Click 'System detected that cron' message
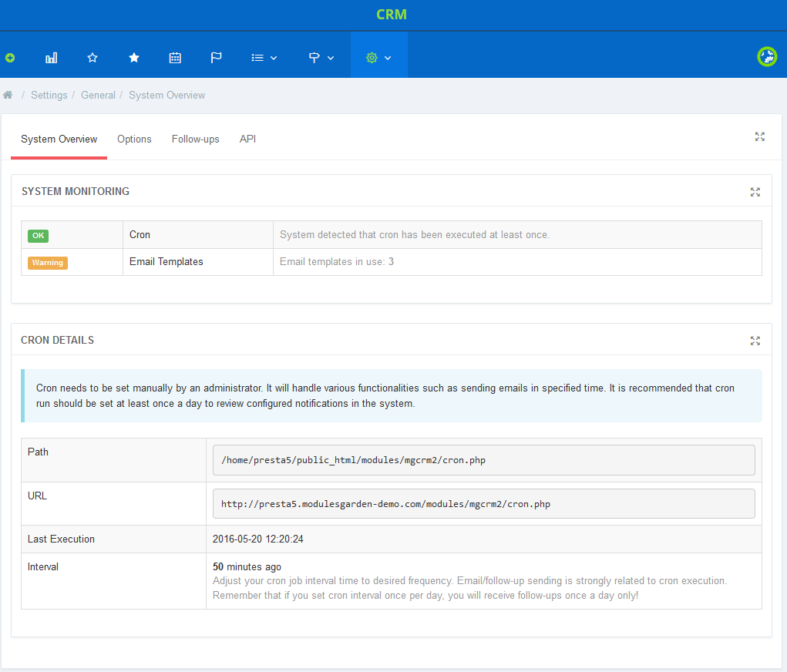Image resolution: width=787 pixels, height=672 pixels. (x=415, y=234)
